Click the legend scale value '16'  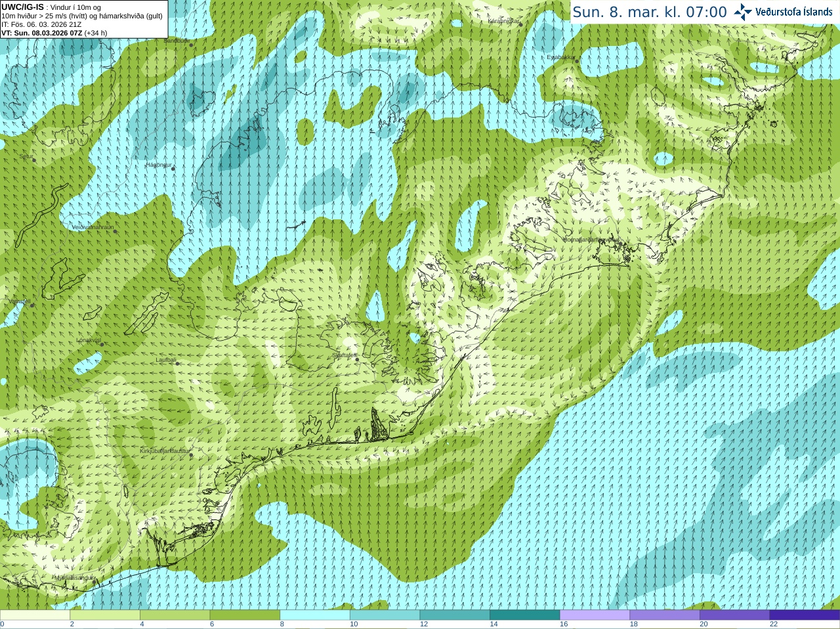(564, 624)
